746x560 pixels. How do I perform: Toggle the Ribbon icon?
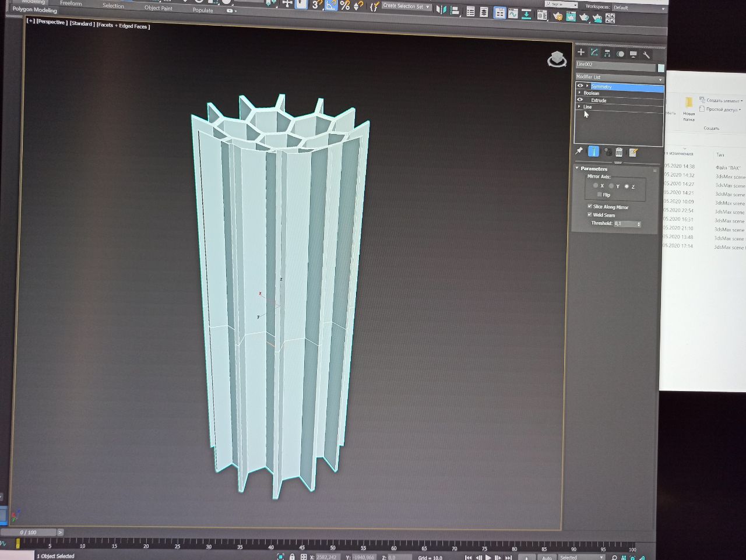tap(499, 13)
